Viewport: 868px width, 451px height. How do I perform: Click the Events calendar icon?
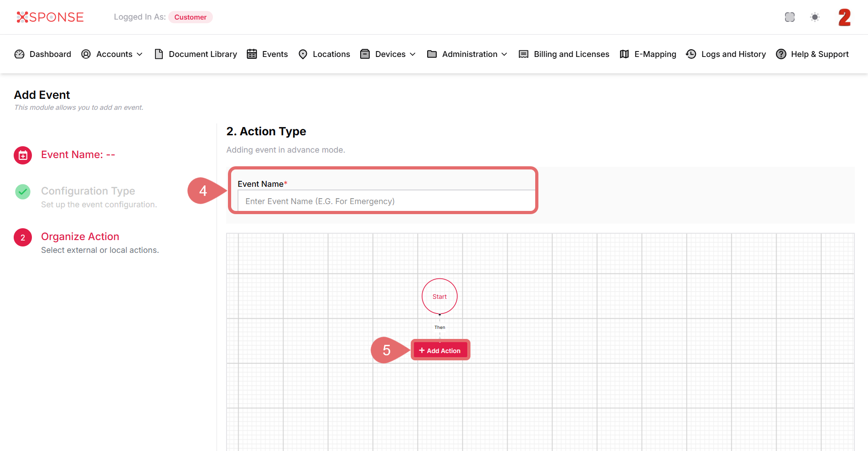(252, 54)
